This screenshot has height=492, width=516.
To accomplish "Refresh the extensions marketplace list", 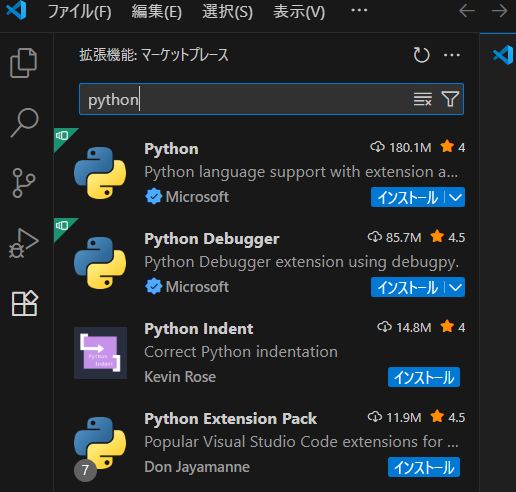I will click(421, 55).
